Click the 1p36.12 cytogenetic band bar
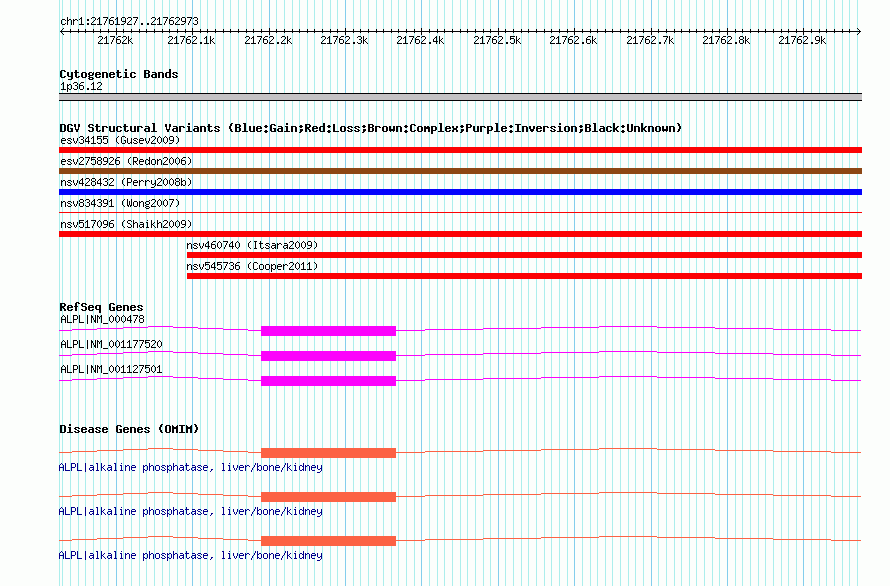The width and height of the screenshot is (890, 586). (460, 97)
